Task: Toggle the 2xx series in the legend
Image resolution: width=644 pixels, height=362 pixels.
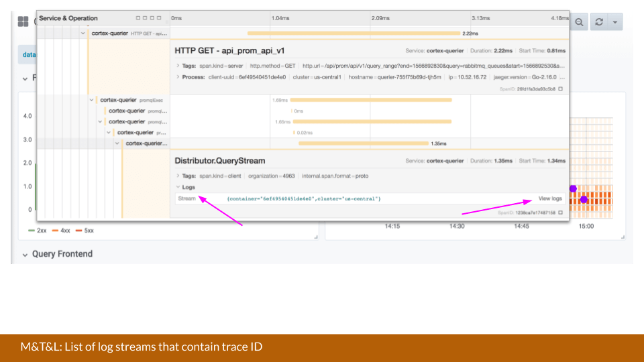Action: [42, 231]
